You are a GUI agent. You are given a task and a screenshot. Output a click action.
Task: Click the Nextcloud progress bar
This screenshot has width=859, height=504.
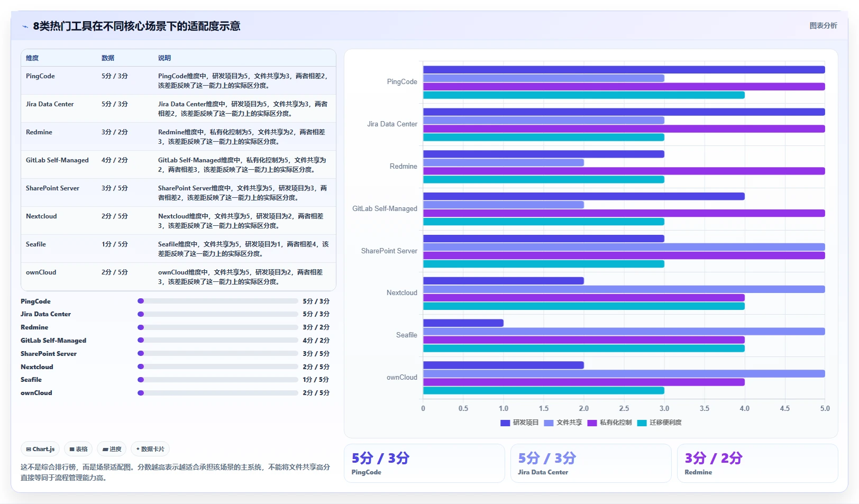tap(218, 366)
